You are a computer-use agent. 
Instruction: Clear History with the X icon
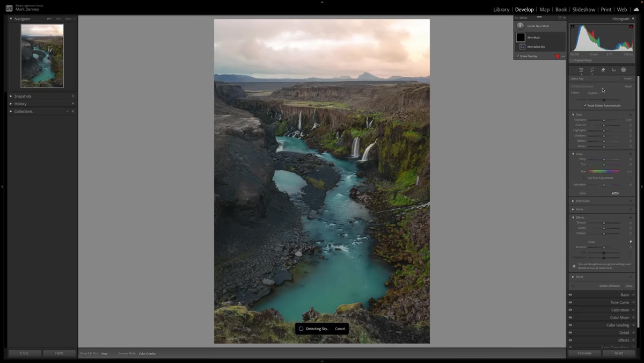73,104
